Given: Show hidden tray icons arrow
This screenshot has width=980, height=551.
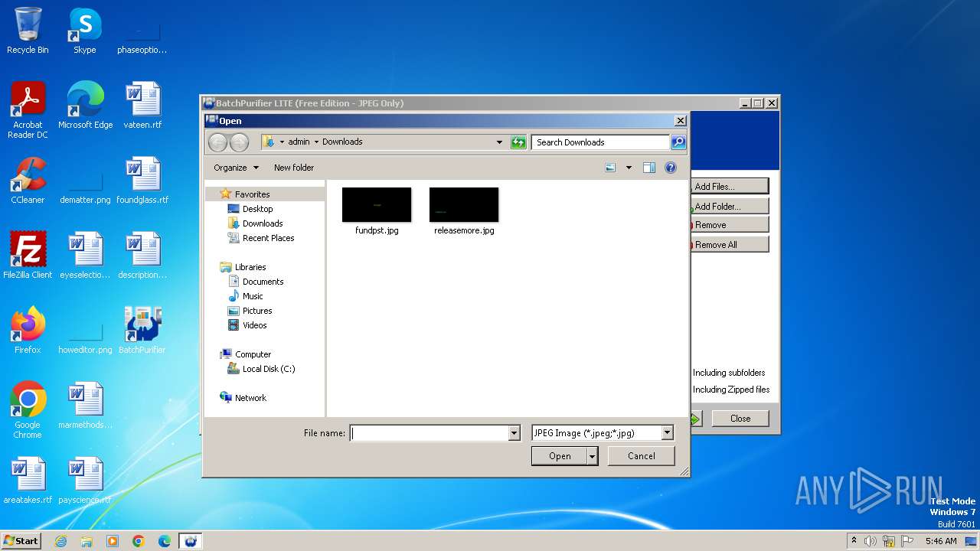Looking at the screenshot, I should tap(854, 540).
